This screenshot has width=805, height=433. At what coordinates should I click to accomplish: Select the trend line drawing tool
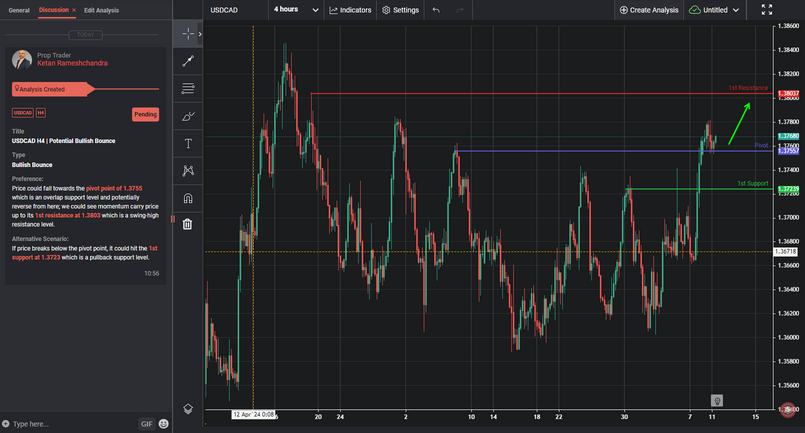pyautogui.click(x=188, y=61)
